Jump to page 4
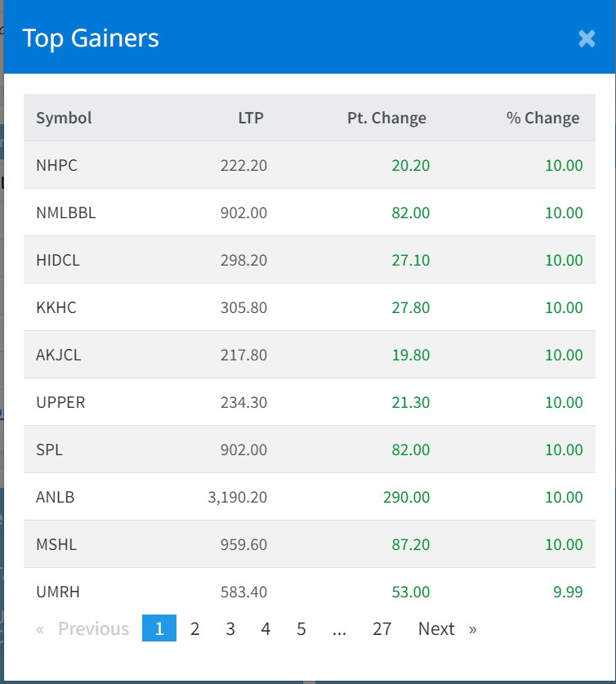Viewport: 616px width, 684px height. click(x=266, y=628)
